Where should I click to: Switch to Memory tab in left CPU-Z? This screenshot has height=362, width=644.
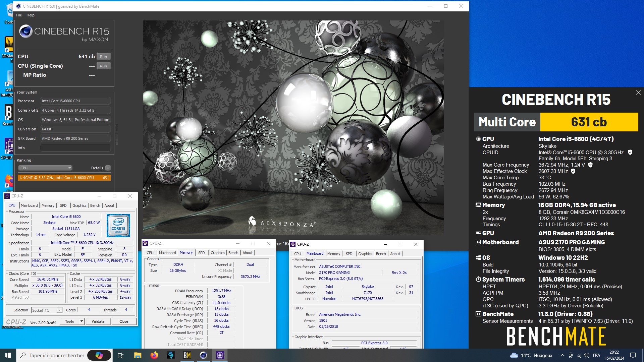click(48, 205)
